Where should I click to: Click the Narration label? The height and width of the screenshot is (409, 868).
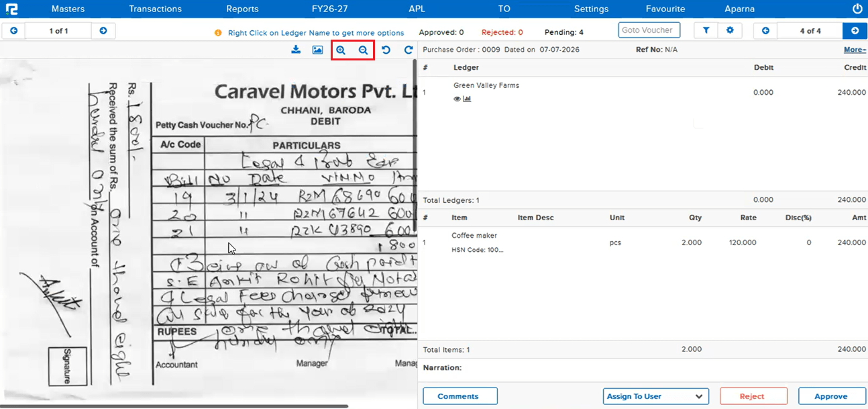[x=443, y=368]
